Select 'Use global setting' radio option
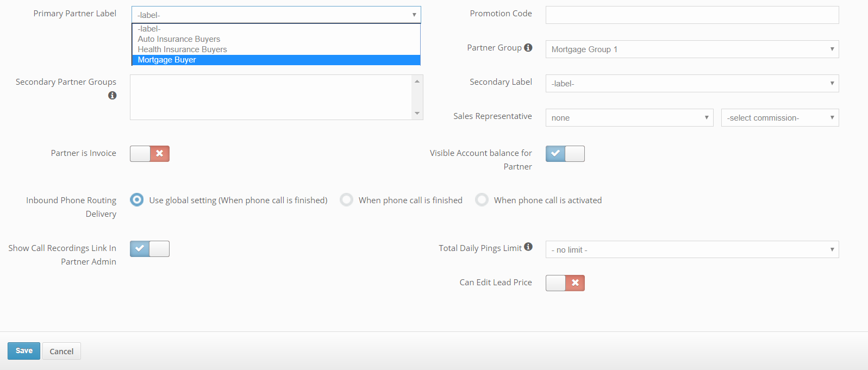868x370 pixels. pyautogui.click(x=137, y=200)
